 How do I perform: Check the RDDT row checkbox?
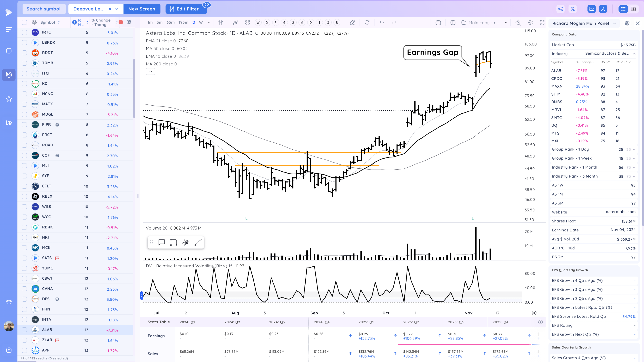click(24, 53)
